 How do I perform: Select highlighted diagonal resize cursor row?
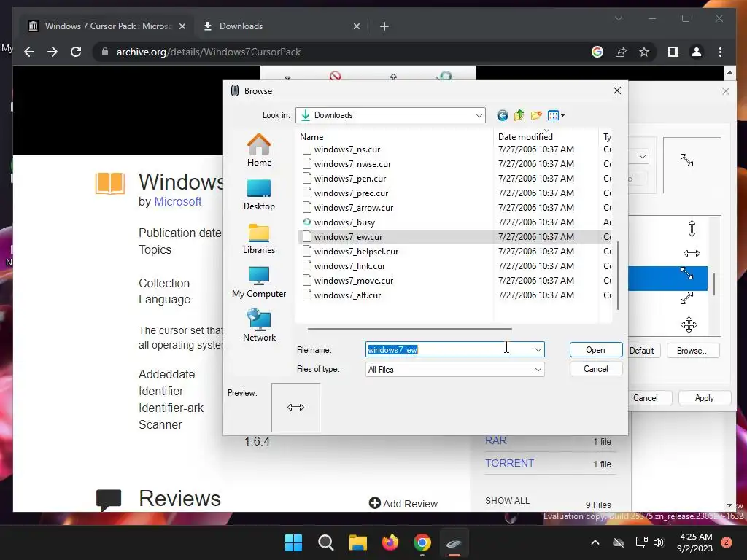668,278
